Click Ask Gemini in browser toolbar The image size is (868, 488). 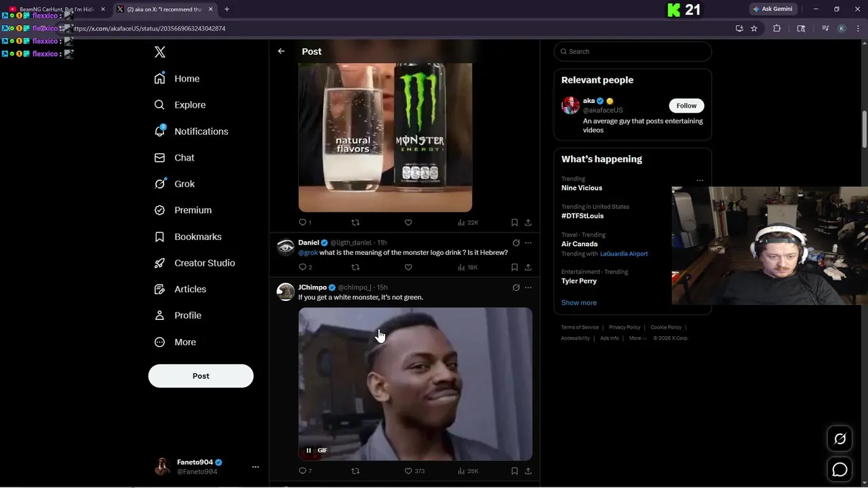pos(772,9)
